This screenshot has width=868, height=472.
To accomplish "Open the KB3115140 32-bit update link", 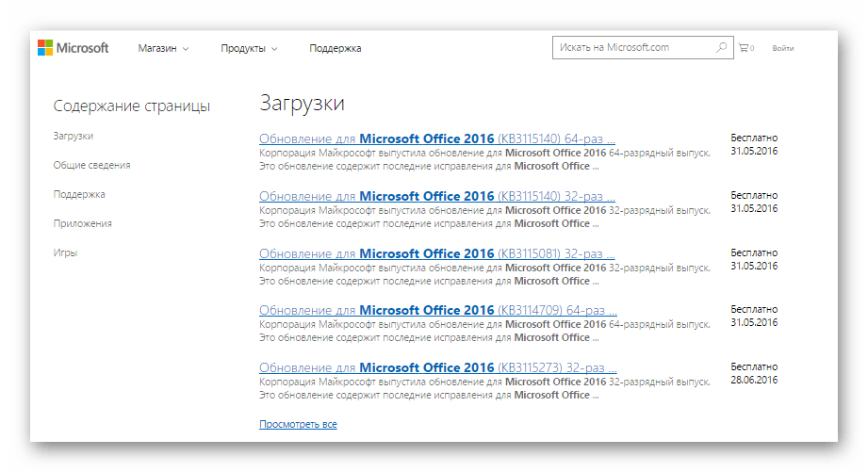I will click(x=436, y=196).
